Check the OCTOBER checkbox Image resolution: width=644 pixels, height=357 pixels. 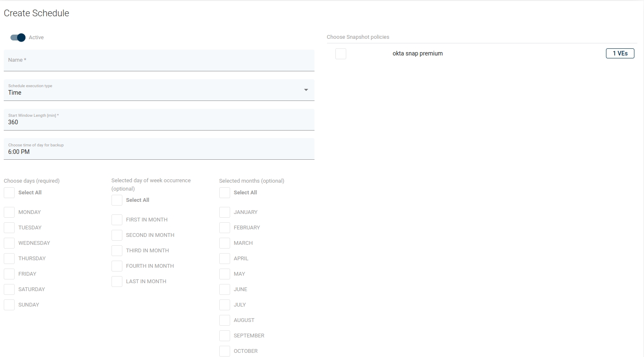[x=225, y=351]
